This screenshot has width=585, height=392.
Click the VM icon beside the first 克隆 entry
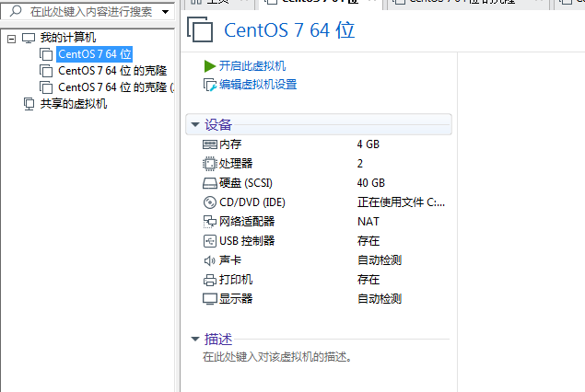46,71
